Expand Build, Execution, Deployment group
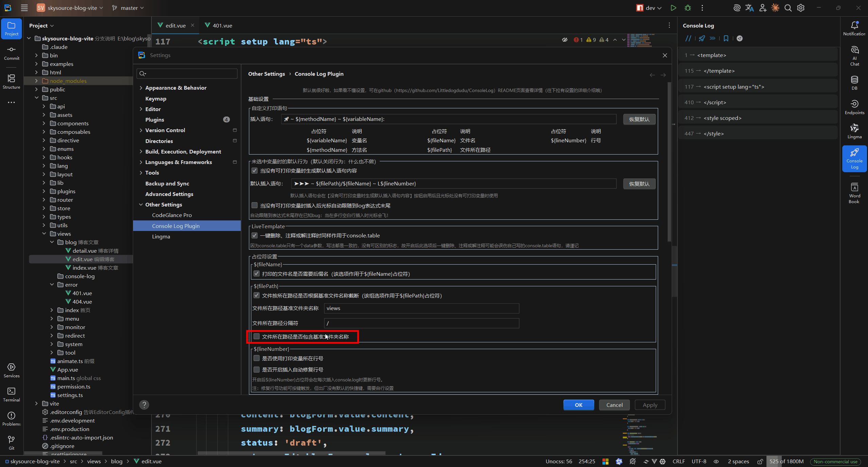868x467 pixels. 141,151
